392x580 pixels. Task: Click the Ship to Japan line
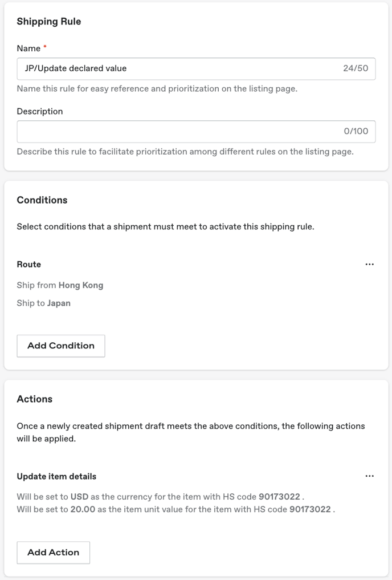pyautogui.click(x=44, y=303)
